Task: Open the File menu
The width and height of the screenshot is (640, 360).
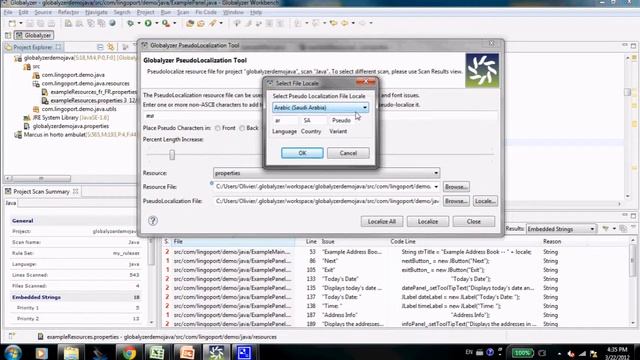Action: coord(8,12)
